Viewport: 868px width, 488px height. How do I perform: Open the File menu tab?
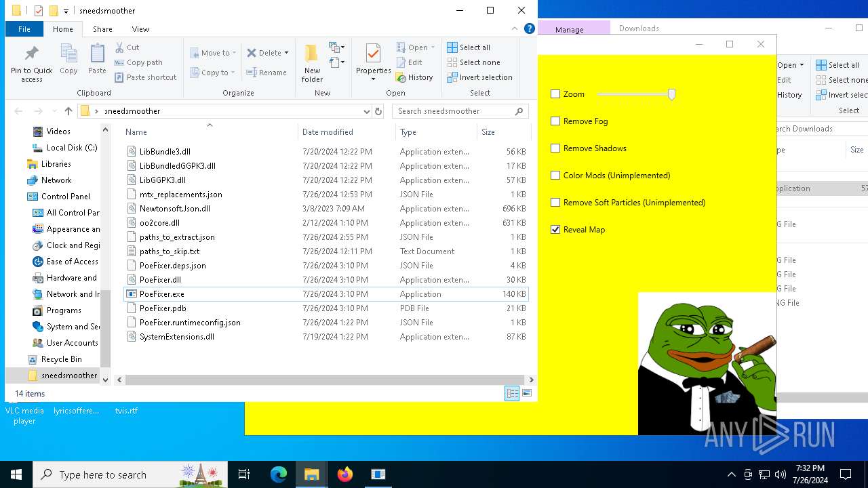[x=24, y=29]
